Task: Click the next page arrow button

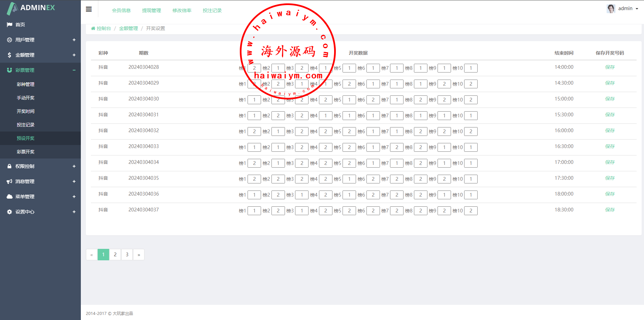Action: click(x=139, y=255)
